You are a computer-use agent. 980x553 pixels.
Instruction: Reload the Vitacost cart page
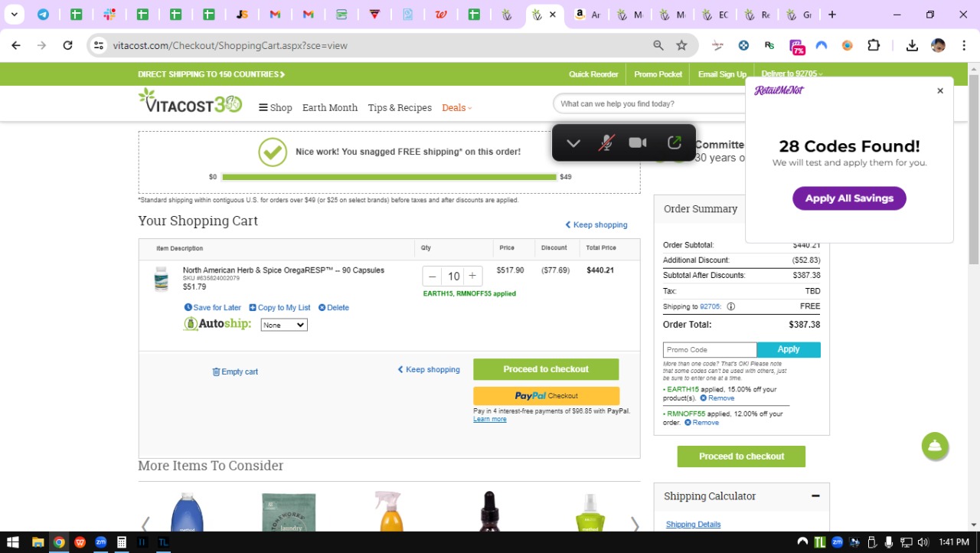(67, 45)
